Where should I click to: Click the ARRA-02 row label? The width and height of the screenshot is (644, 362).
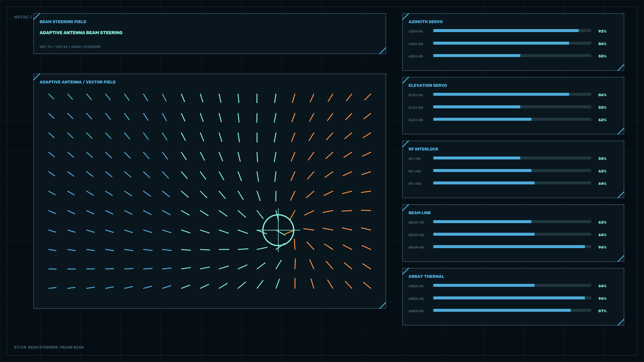coord(416,298)
